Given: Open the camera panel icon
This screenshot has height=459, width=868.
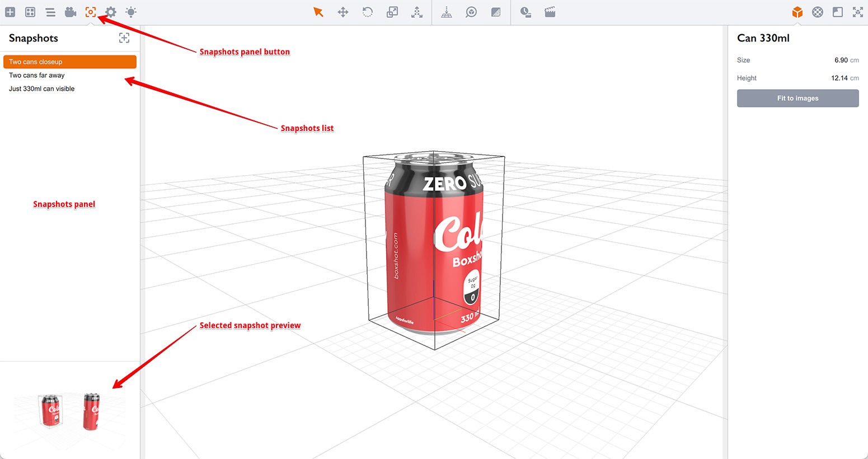Looking at the screenshot, I should coord(71,12).
